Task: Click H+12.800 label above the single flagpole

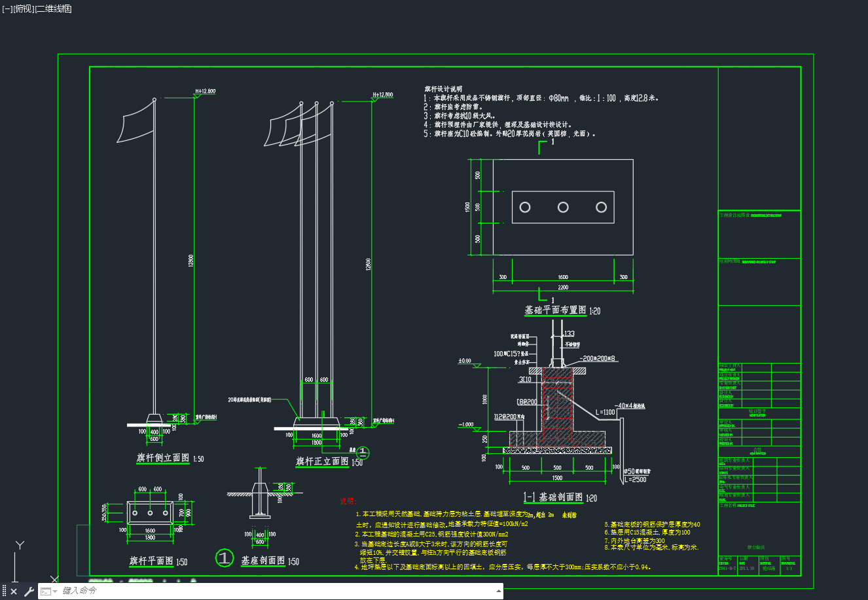Action: (206, 91)
